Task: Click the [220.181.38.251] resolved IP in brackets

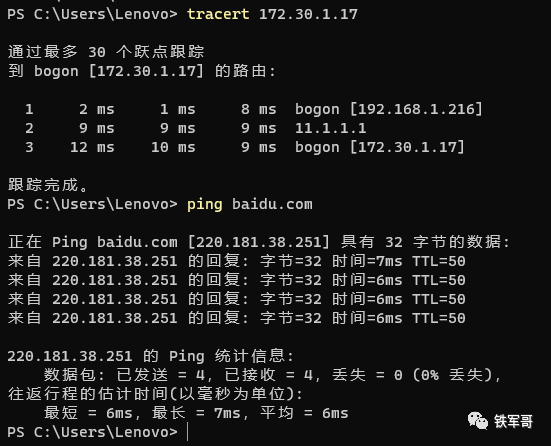Action: 259,242
